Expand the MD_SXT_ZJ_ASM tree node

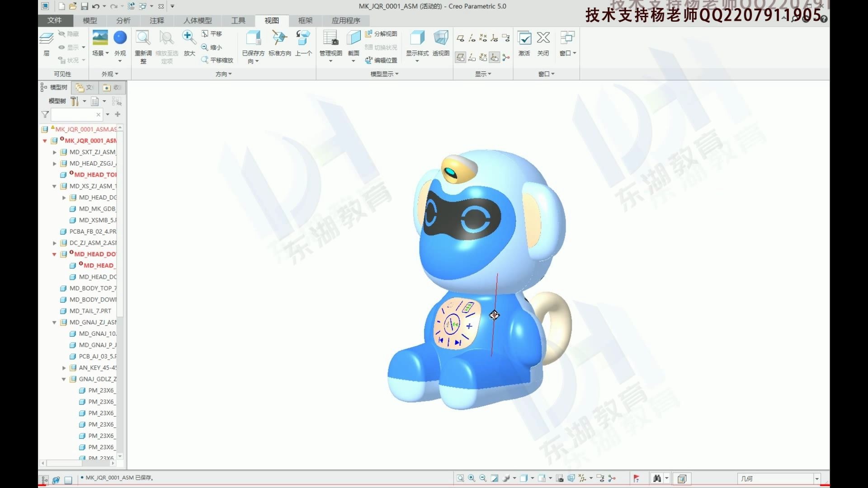coord(55,152)
